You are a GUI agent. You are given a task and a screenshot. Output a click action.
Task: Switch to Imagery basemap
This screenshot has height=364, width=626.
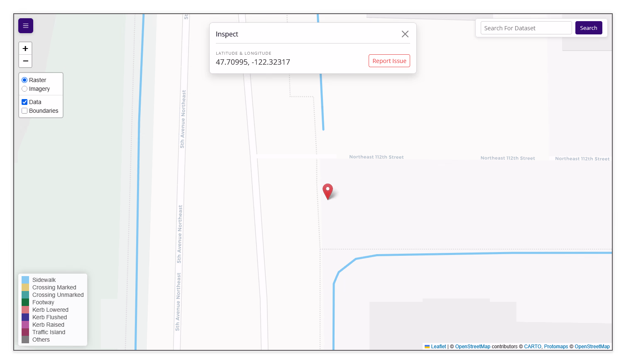(24, 89)
